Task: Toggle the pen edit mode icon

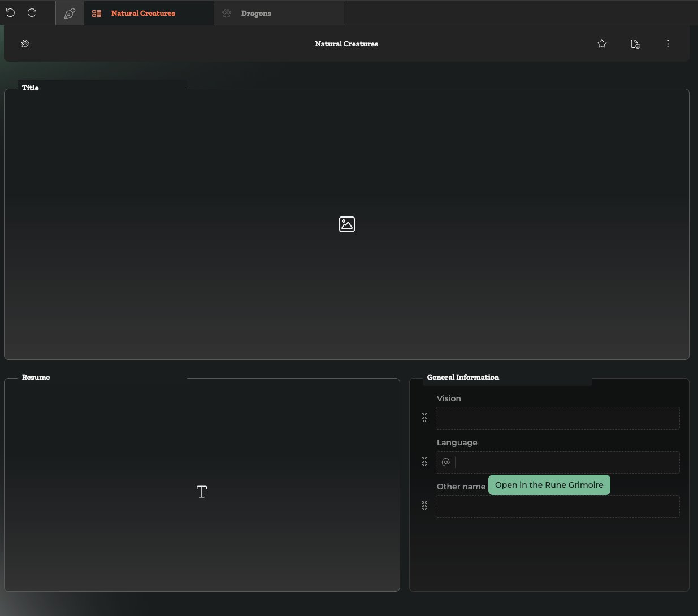Action: pyautogui.click(x=70, y=14)
